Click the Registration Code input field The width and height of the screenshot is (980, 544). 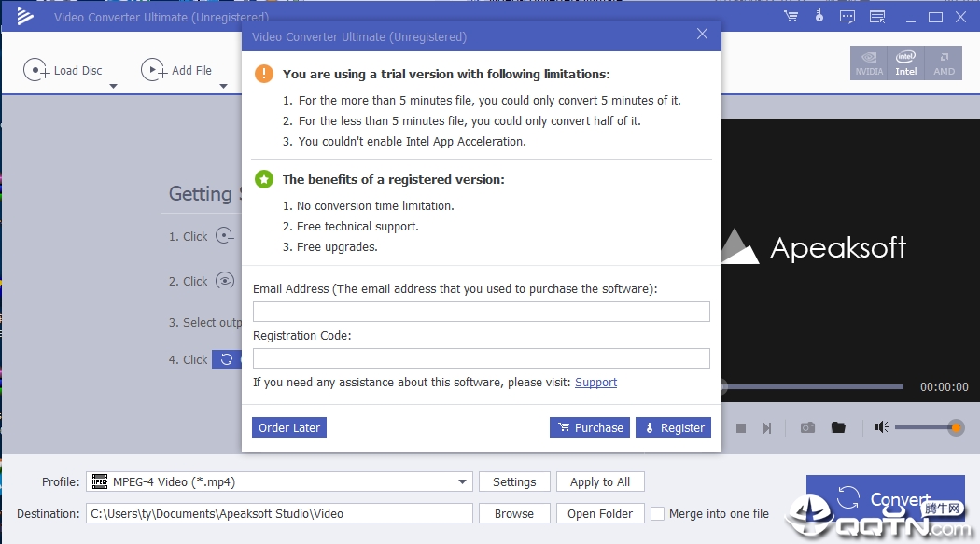click(482, 358)
